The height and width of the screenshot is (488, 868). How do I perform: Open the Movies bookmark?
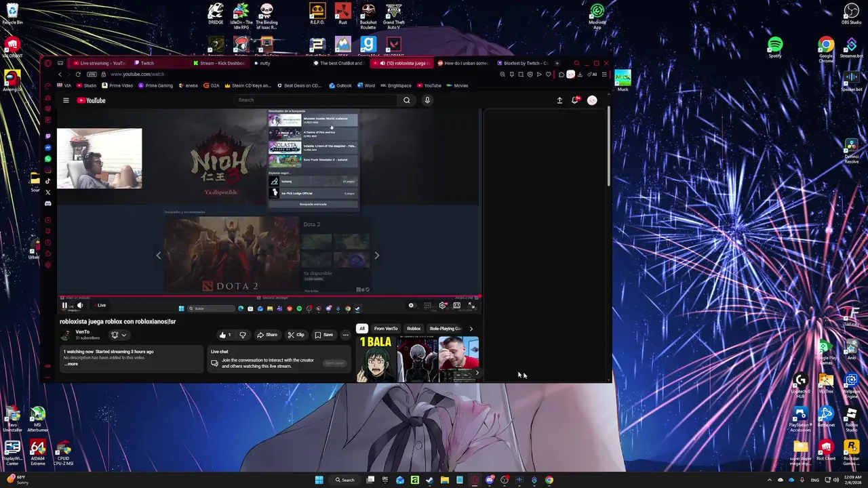457,85
